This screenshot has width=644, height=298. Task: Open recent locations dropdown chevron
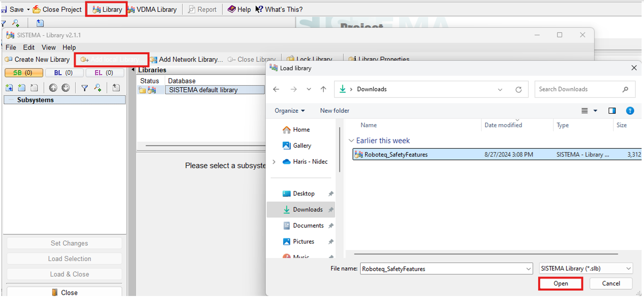(309, 89)
